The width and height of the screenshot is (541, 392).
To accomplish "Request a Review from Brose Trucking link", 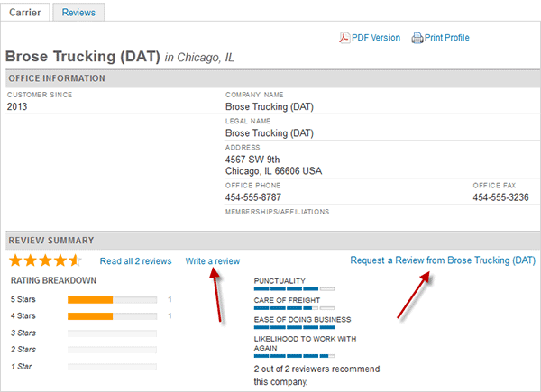I will tap(443, 260).
